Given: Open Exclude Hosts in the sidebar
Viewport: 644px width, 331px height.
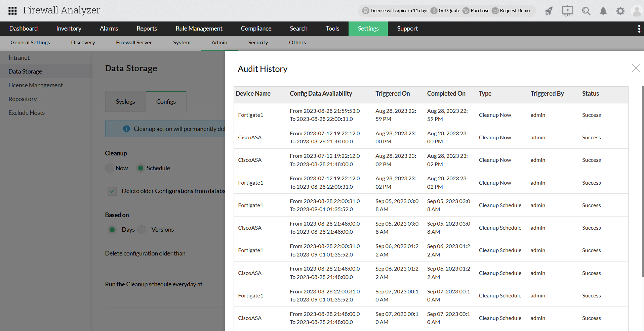Looking at the screenshot, I should pos(26,112).
